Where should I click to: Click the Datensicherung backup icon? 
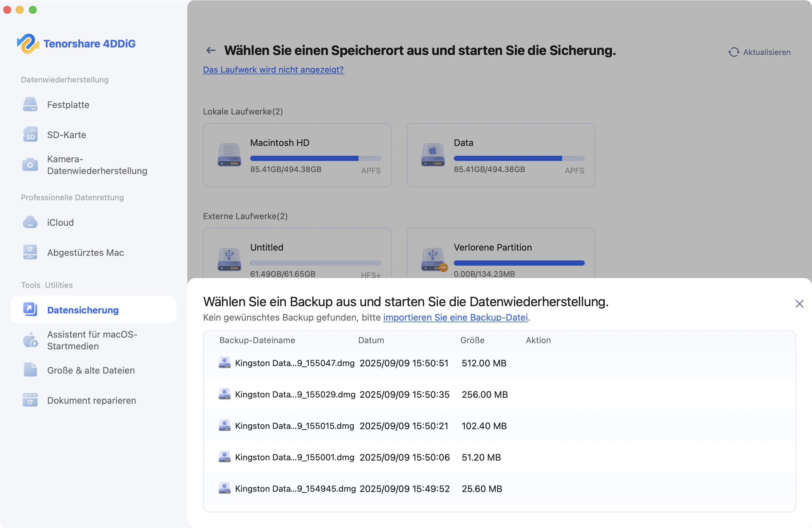[30, 309]
